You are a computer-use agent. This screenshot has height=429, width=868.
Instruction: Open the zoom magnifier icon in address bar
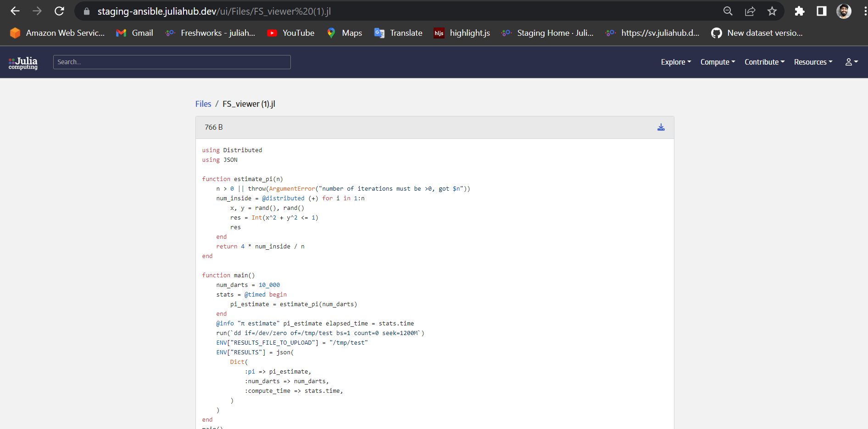728,11
